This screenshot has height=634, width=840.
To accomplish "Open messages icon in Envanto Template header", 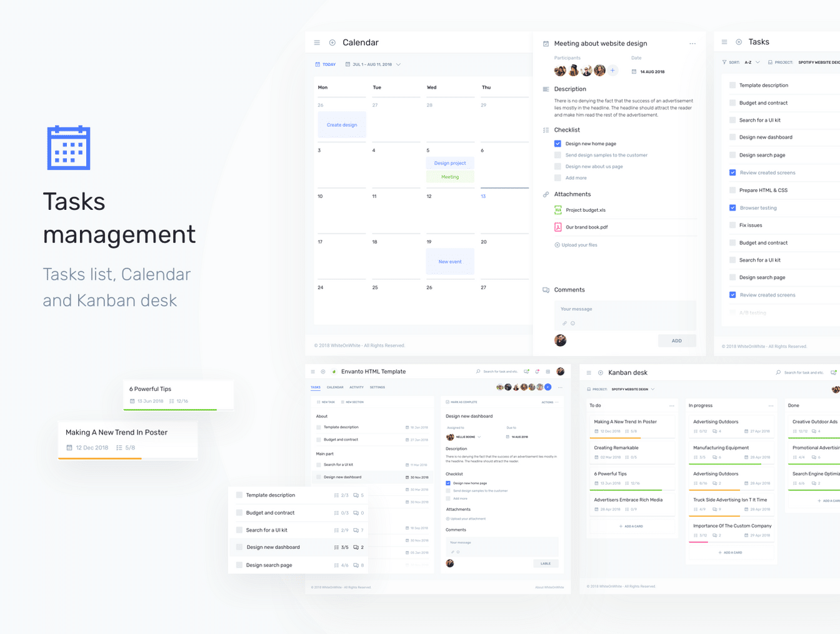I will click(x=527, y=372).
